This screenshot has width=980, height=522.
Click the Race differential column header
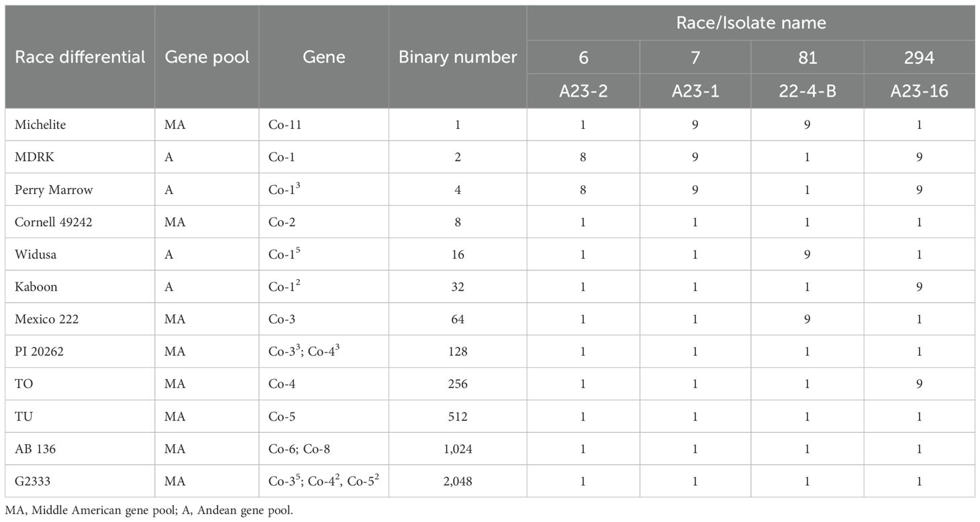click(x=80, y=57)
